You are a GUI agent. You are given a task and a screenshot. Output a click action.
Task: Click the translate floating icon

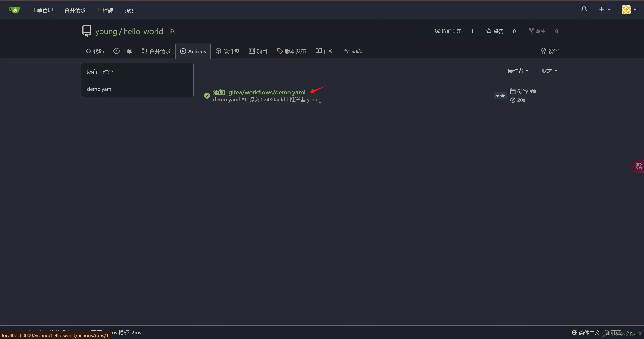click(638, 166)
